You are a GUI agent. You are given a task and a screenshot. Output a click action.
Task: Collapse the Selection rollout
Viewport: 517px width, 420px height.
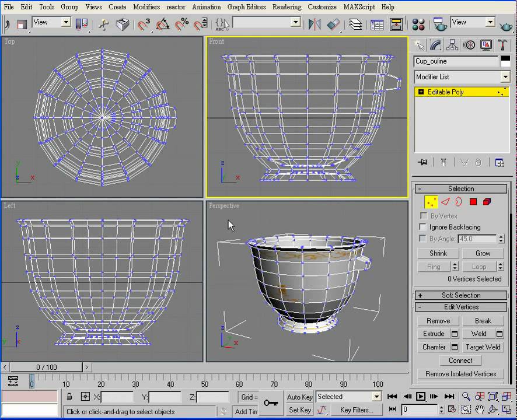tap(461, 188)
